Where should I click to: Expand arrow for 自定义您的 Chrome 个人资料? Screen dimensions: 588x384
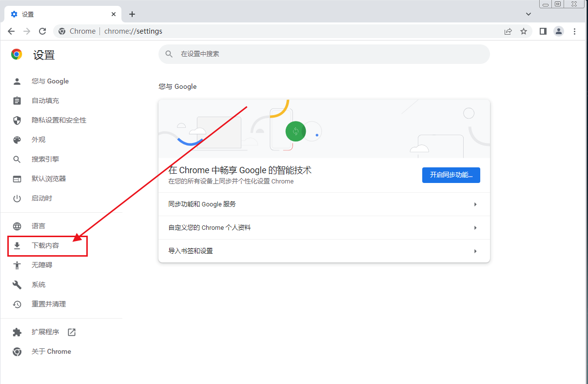(x=475, y=228)
